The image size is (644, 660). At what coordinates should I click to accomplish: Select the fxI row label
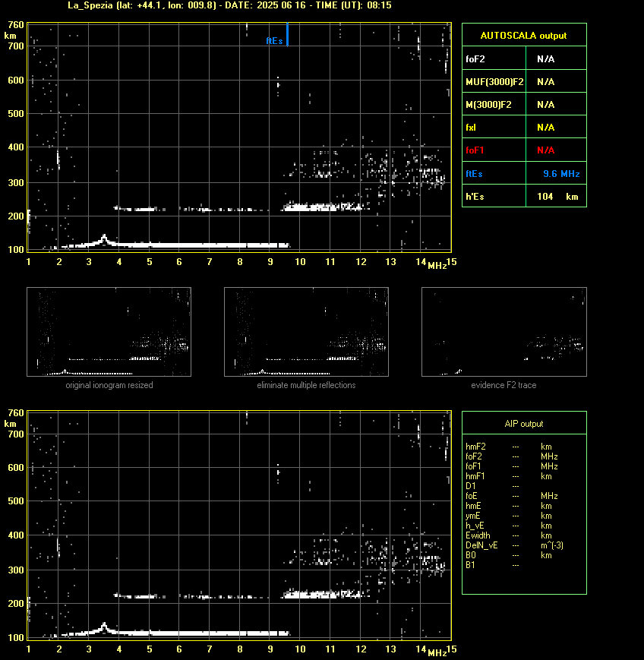pos(471,127)
